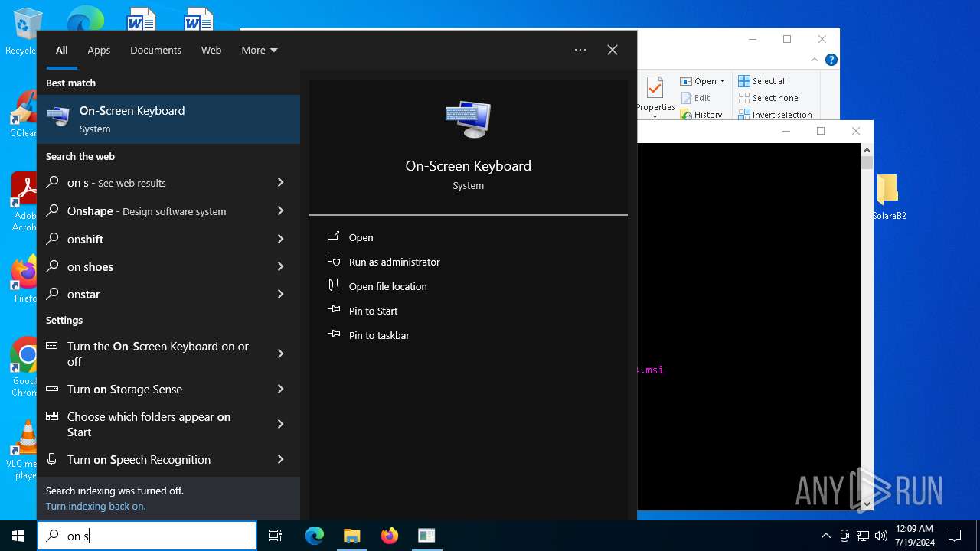Expand arrow for 'on s' web results
The width and height of the screenshot is (980, 551).
point(280,183)
